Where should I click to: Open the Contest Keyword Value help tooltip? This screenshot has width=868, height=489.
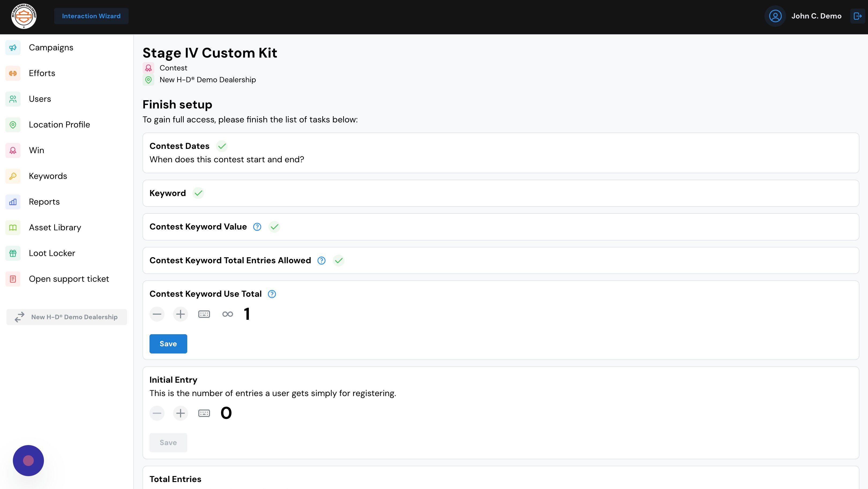click(x=257, y=227)
